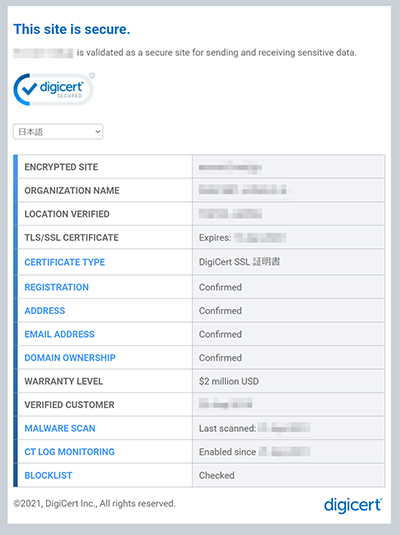Screen dimensions: 400x535
Task: Select the ORGANIZATION NAME label
Action: (72, 191)
